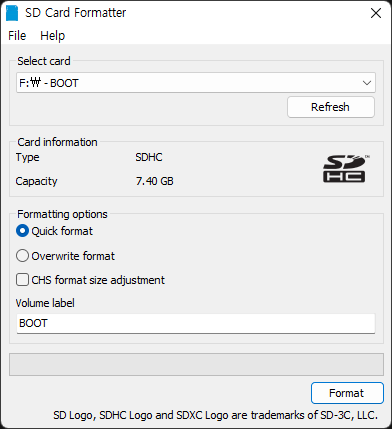Click the Format button
The width and height of the screenshot is (392, 429).
click(x=347, y=393)
